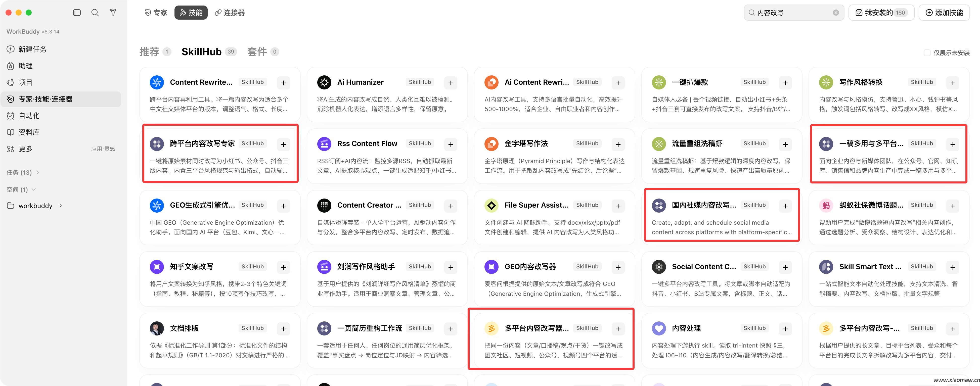The height and width of the screenshot is (386, 980).
Task: Add the 写作风格转换 skill
Action: point(953,82)
